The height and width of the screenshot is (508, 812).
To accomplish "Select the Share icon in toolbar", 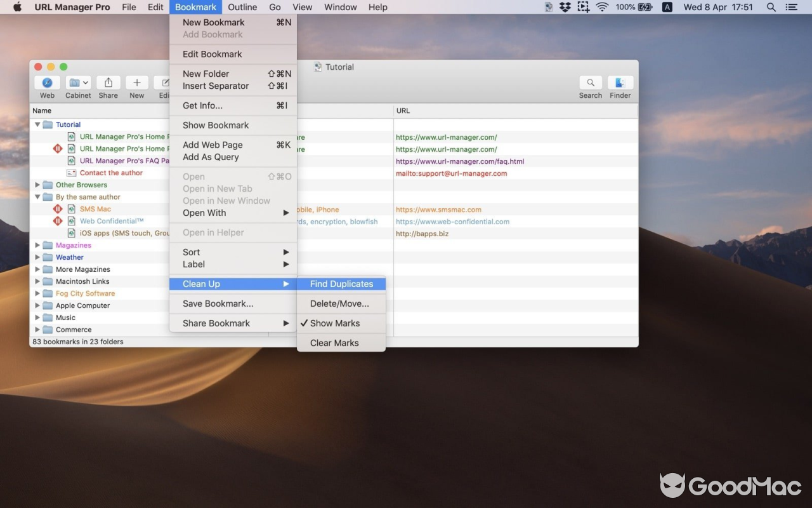I will coord(108,83).
